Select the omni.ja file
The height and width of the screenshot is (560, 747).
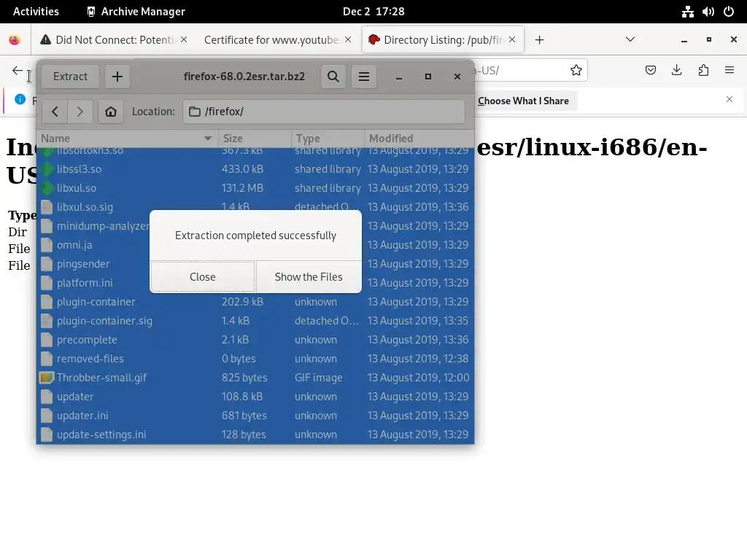click(74, 245)
